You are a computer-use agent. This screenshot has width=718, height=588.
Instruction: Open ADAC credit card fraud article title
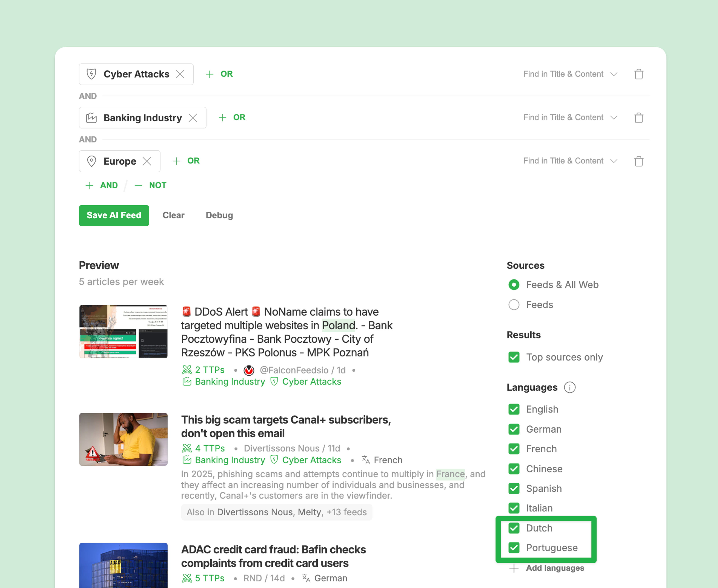coord(273,557)
